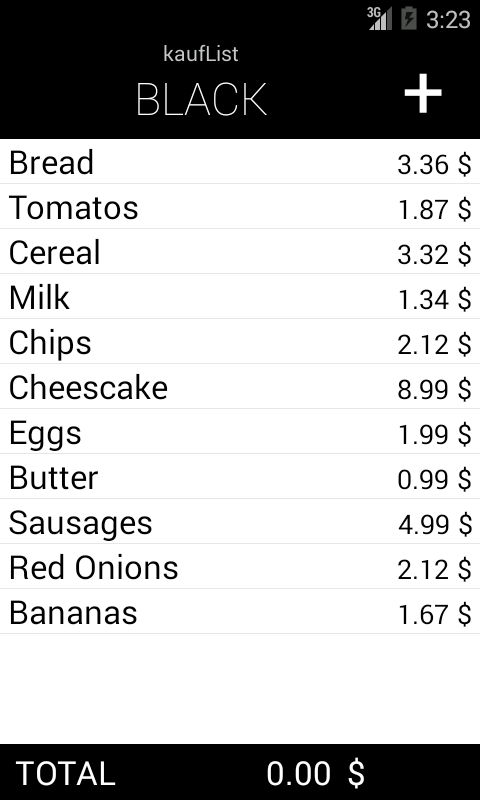This screenshot has height=800, width=480.
Task: Tap the 3:23 clock in status bar
Action: (x=448, y=20)
